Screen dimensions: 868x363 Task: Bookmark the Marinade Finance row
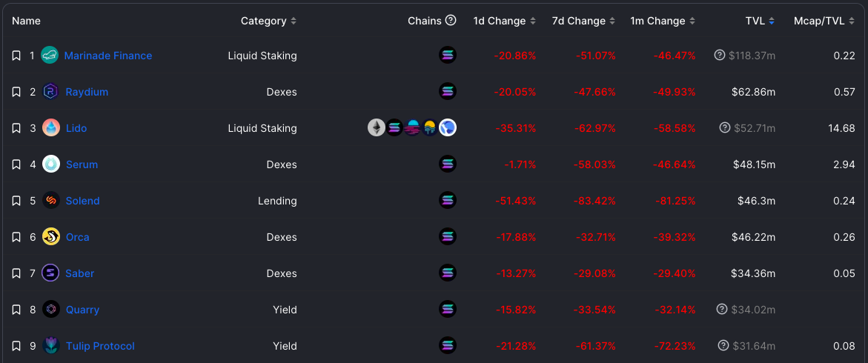(16, 56)
